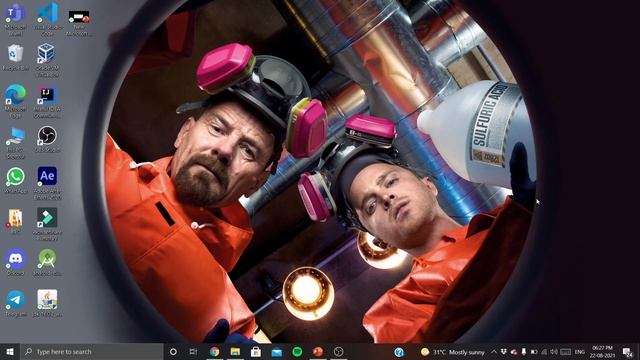Open the microphone tray icon
The width and height of the screenshot is (640, 360).
[x=524, y=352]
